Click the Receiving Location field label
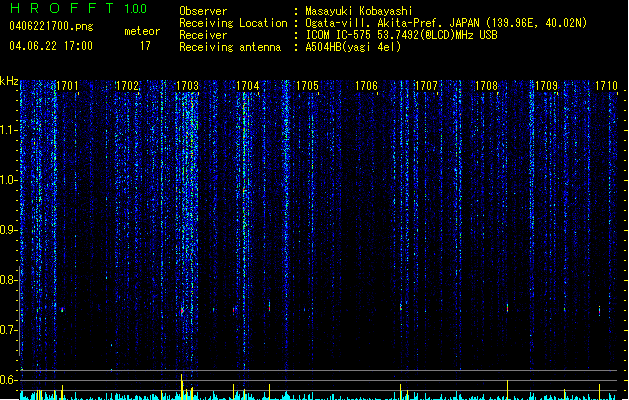This screenshot has width=629, height=400. point(233,23)
